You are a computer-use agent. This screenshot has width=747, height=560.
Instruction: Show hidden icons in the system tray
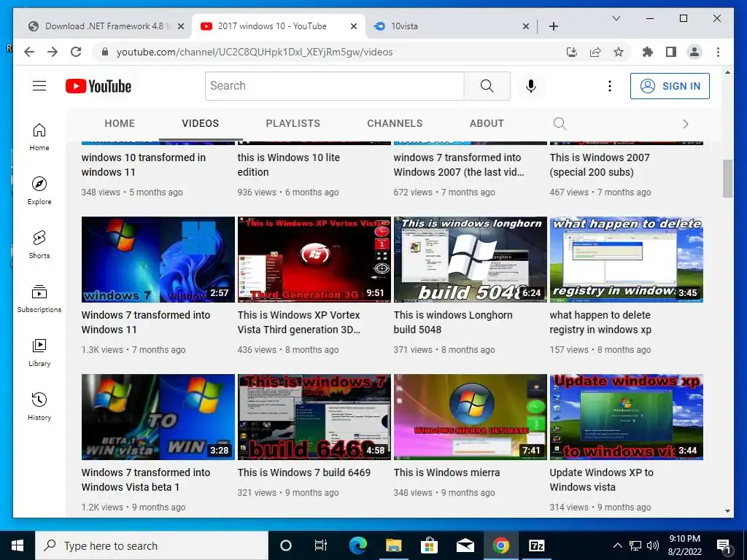tap(617, 545)
